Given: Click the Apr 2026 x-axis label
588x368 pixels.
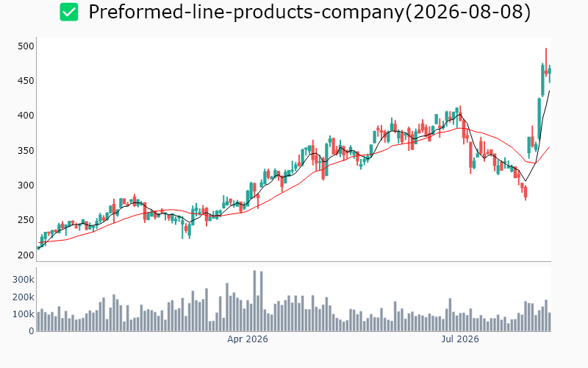Looking at the screenshot, I should tap(248, 339).
